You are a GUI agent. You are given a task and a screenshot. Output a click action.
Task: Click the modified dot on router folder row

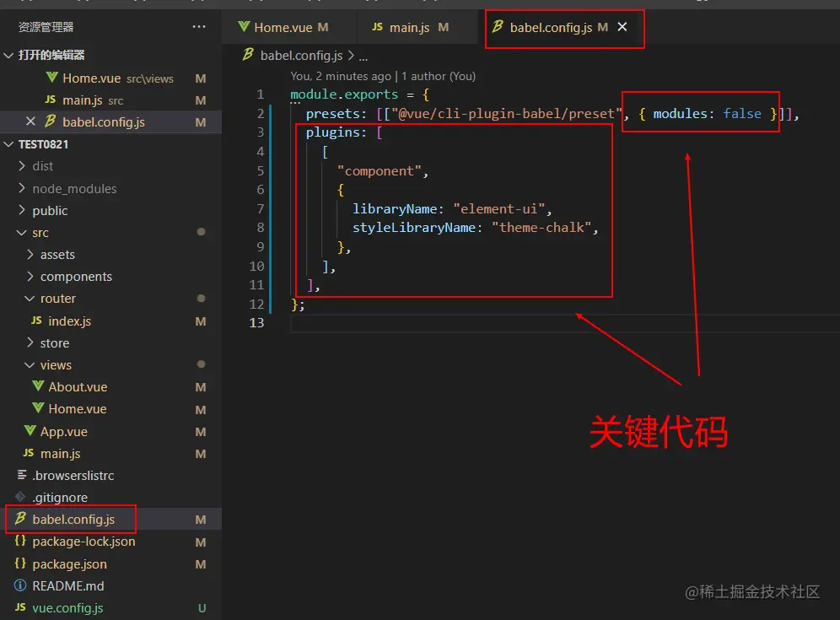click(201, 299)
